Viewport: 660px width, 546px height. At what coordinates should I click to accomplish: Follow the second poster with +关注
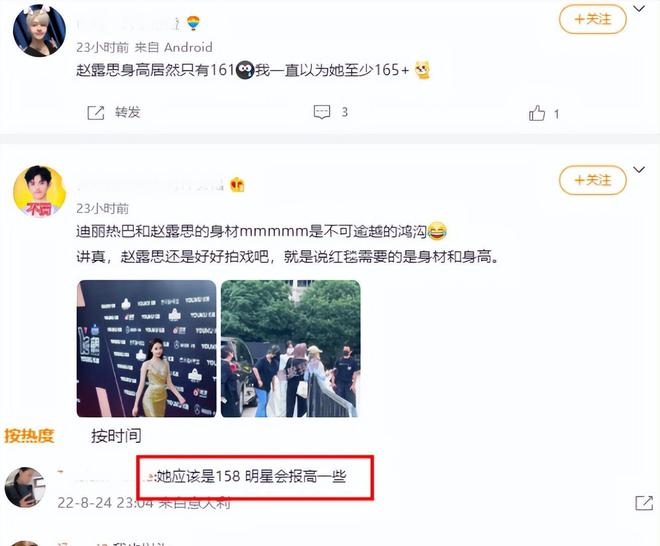point(593,180)
